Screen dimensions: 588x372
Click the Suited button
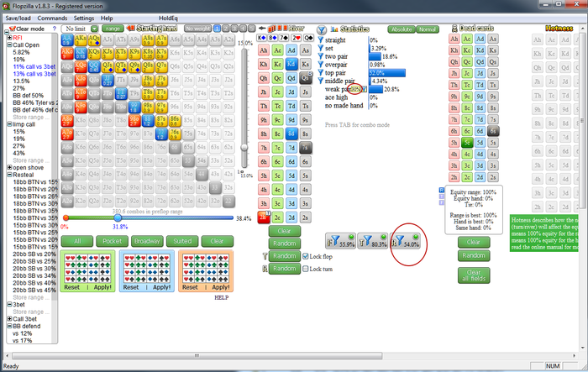coord(182,241)
